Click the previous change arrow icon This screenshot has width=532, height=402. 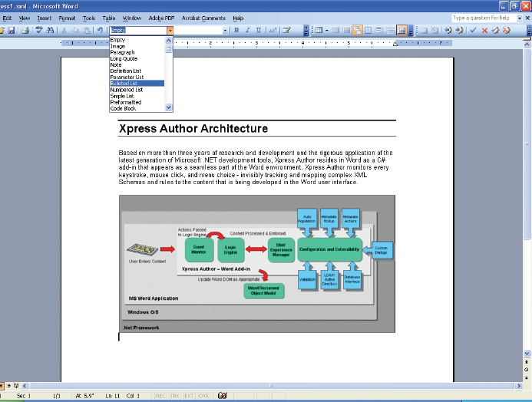pyautogui.click(x=448, y=31)
